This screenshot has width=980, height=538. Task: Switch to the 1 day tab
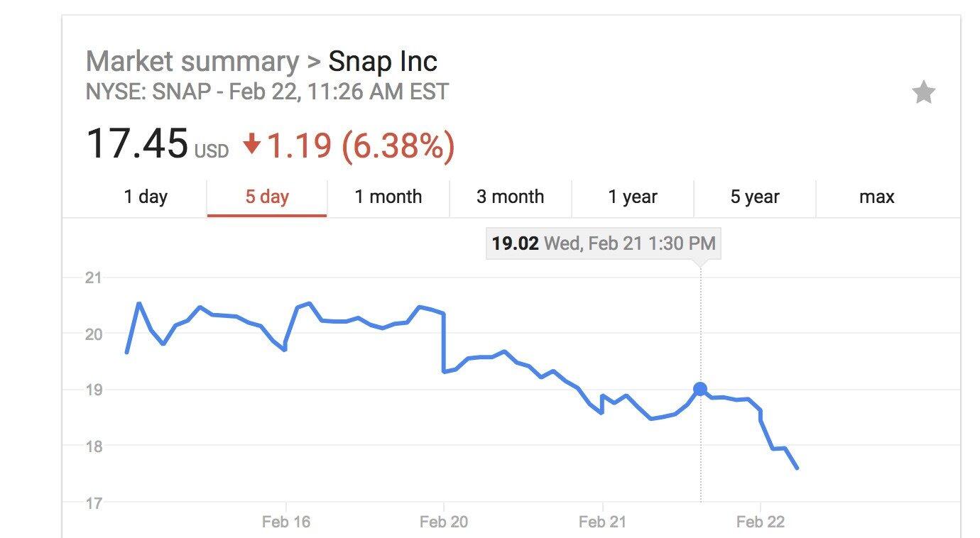pyautogui.click(x=146, y=197)
